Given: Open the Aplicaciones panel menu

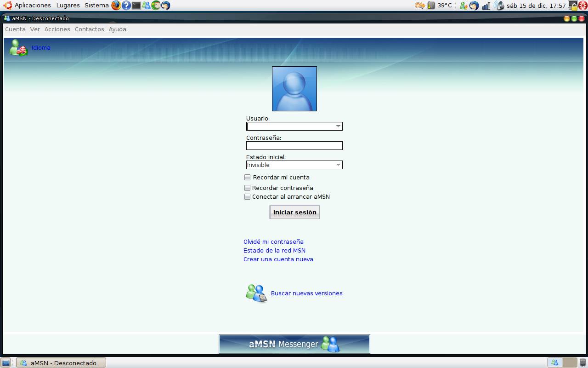Looking at the screenshot, I should coord(33,6).
